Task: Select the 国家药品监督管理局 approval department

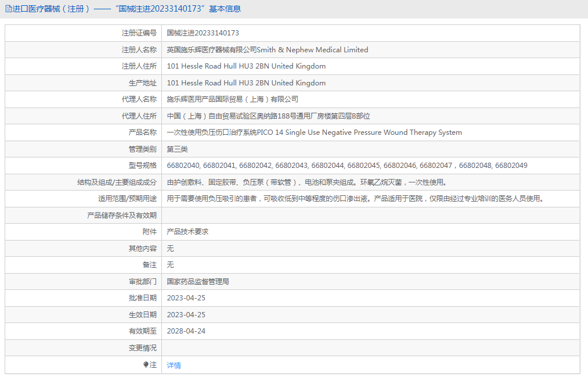Action: 198,282
